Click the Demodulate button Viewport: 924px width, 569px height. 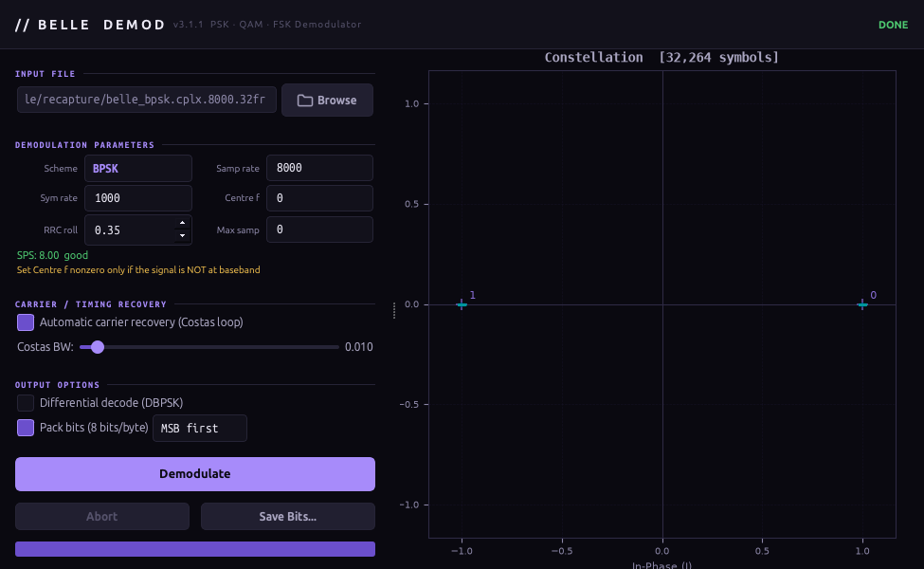tap(195, 474)
